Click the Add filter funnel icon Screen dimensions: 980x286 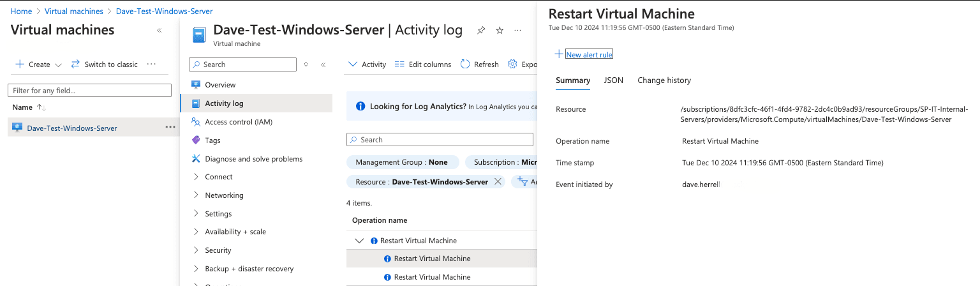click(x=523, y=182)
